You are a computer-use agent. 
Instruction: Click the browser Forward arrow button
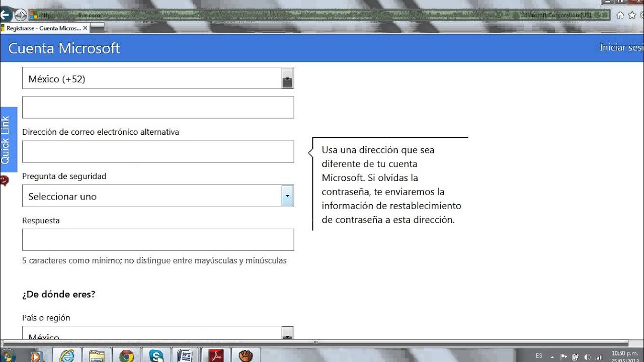click(x=21, y=15)
